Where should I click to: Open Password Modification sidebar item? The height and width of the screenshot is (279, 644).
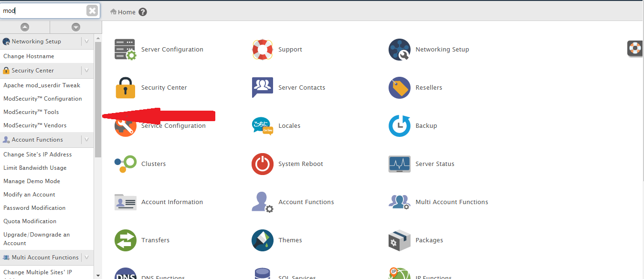point(34,208)
